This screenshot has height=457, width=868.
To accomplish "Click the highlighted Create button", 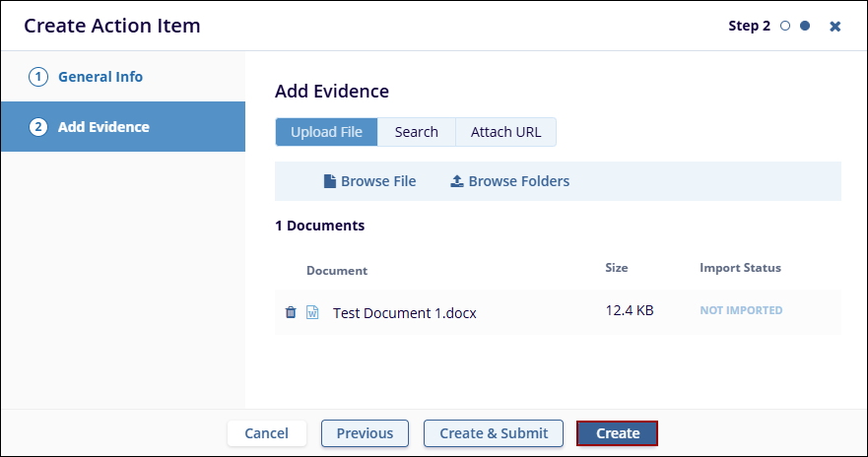I will (x=617, y=433).
